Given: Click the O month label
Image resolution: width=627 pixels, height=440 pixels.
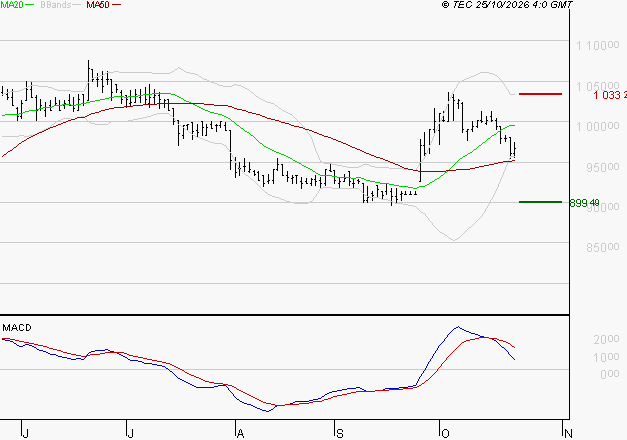Looking at the screenshot, I should coord(445,433).
